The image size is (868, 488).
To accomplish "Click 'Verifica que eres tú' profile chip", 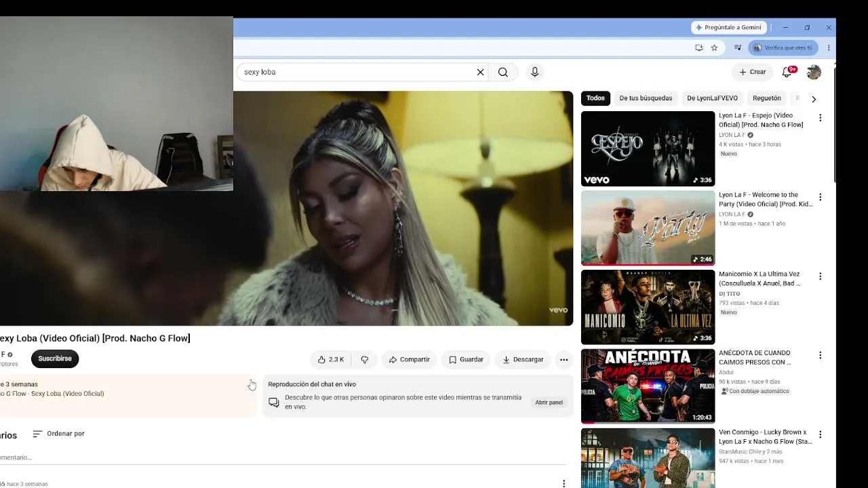I will pos(783,48).
